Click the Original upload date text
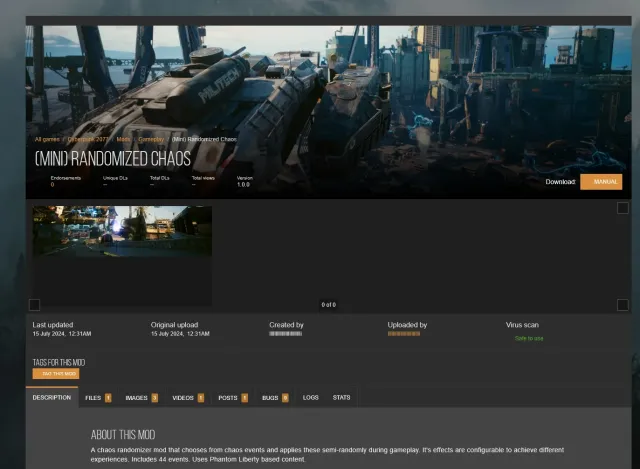This screenshot has width=640, height=469. pos(180,334)
